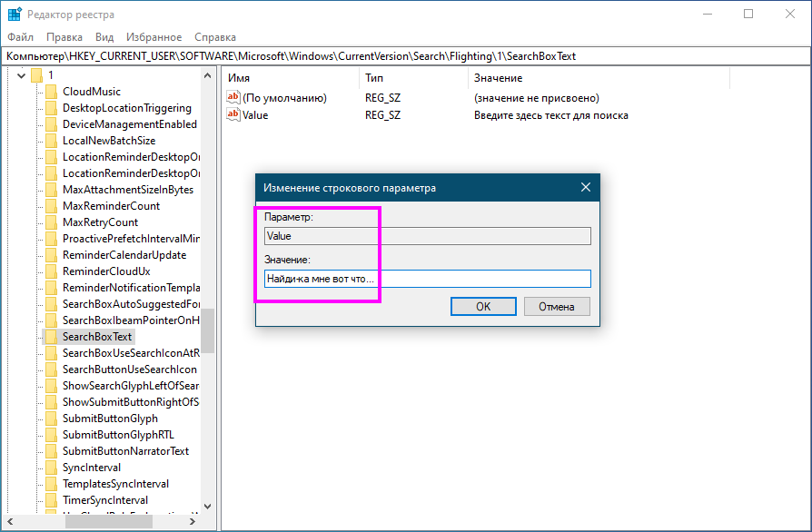Click the Параметр field showing Value
This screenshot has width=812, height=532.
coord(427,236)
